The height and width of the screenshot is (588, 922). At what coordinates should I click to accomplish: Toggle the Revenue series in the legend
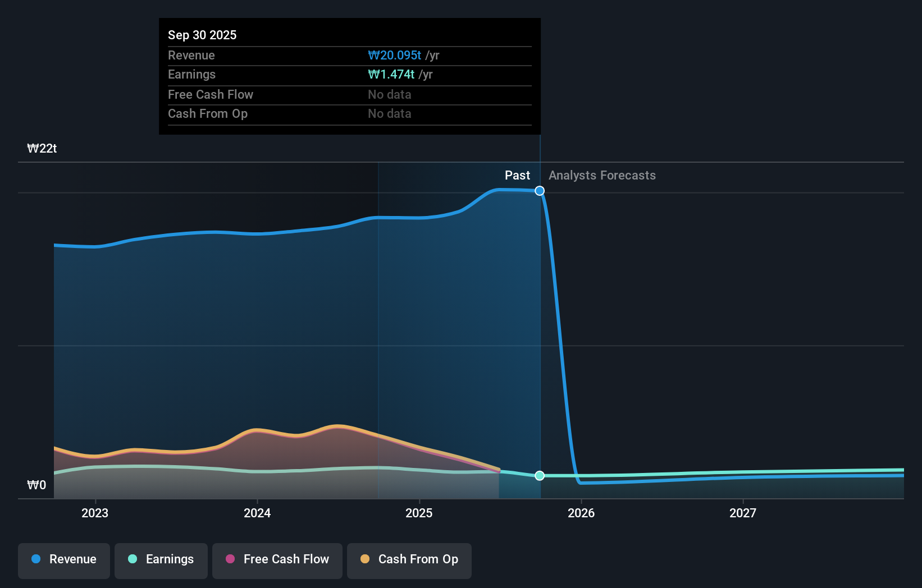coord(64,561)
